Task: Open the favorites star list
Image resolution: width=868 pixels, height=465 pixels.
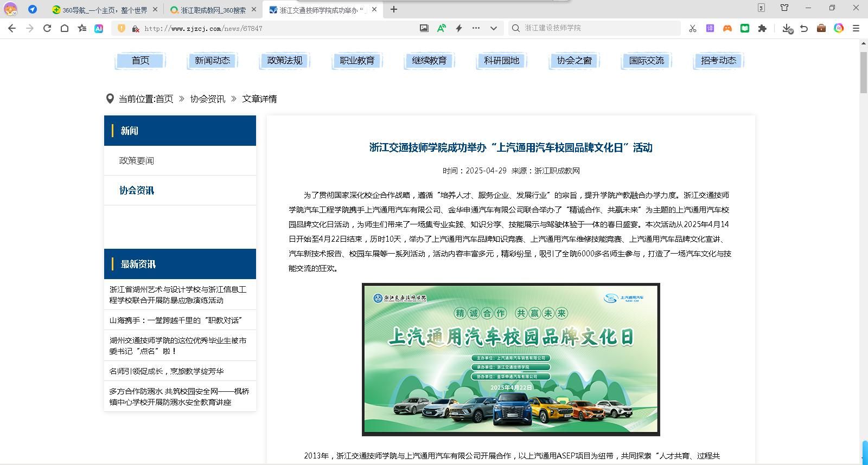Action: tap(82, 28)
